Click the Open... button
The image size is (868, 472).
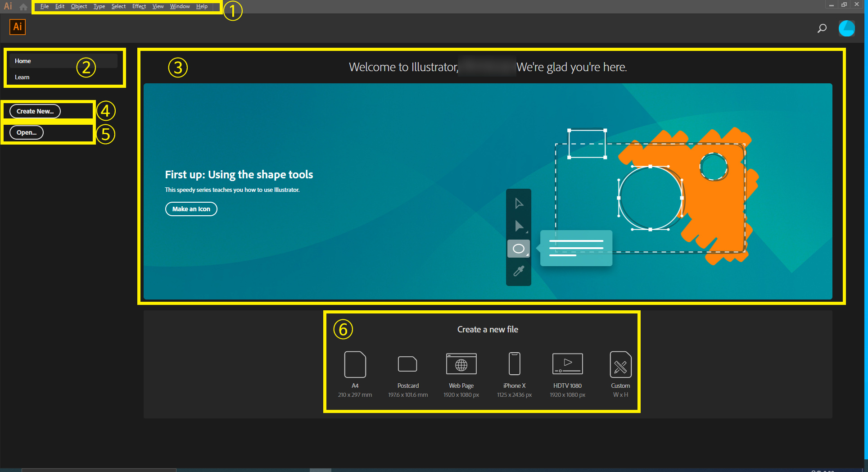27,132
